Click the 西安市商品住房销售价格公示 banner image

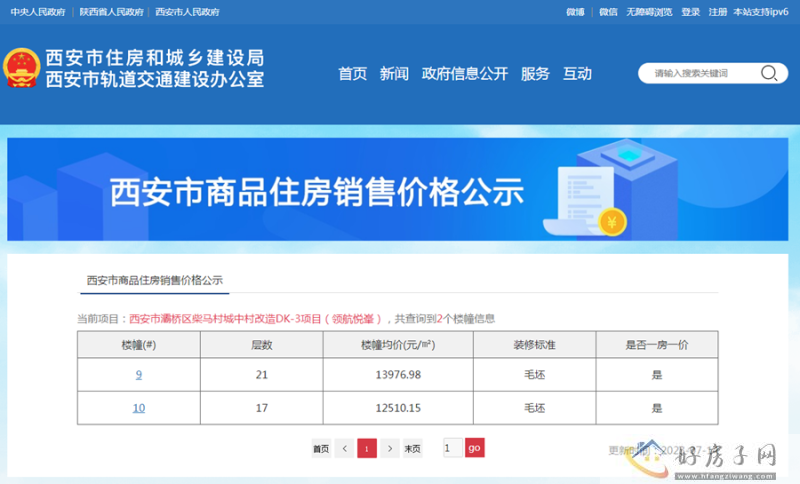397,189
